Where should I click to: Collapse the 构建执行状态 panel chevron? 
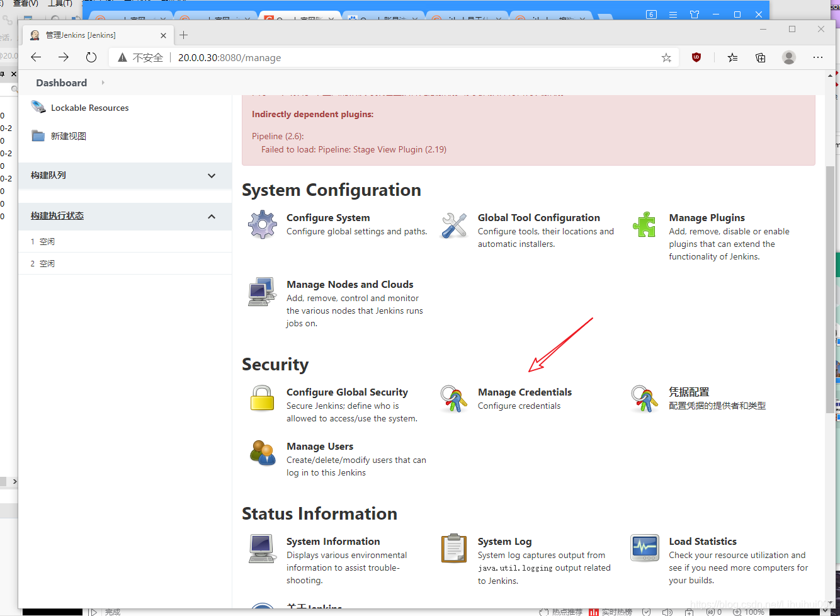tap(212, 216)
